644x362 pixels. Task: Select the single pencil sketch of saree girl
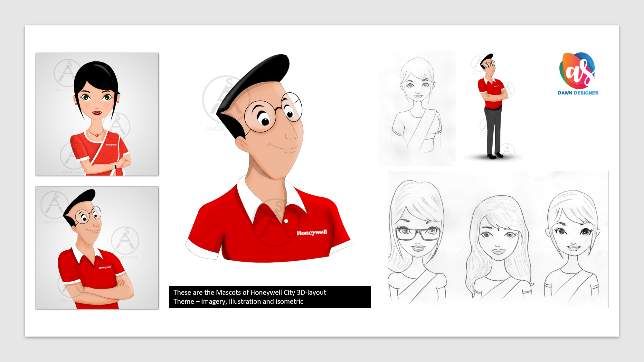click(x=417, y=108)
